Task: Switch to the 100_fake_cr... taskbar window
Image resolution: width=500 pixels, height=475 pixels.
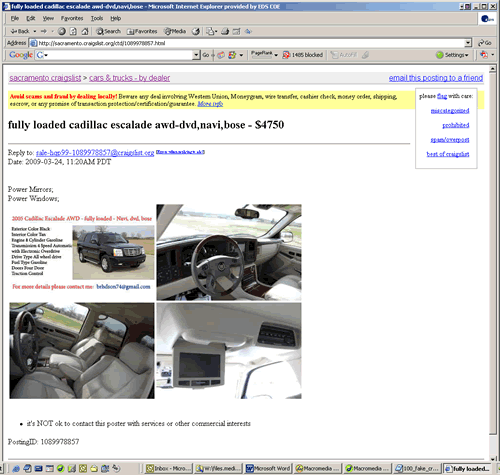Action: [x=417, y=468]
